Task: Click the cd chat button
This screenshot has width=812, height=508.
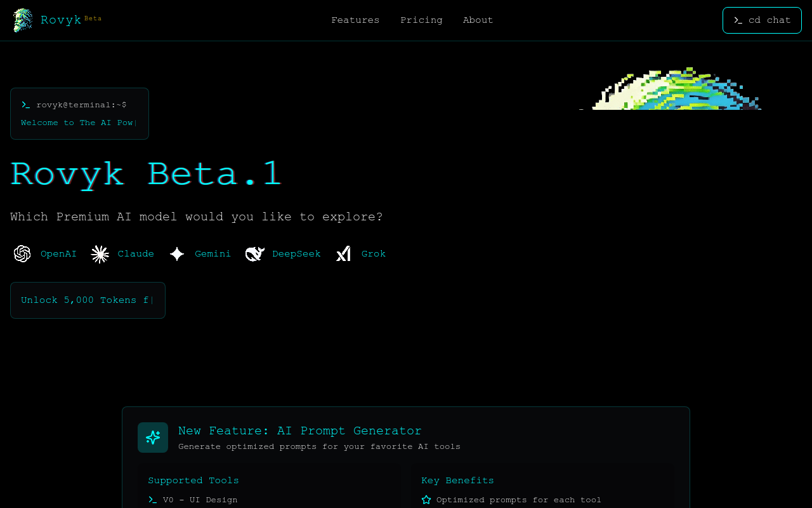Action: [x=762, y=20]
